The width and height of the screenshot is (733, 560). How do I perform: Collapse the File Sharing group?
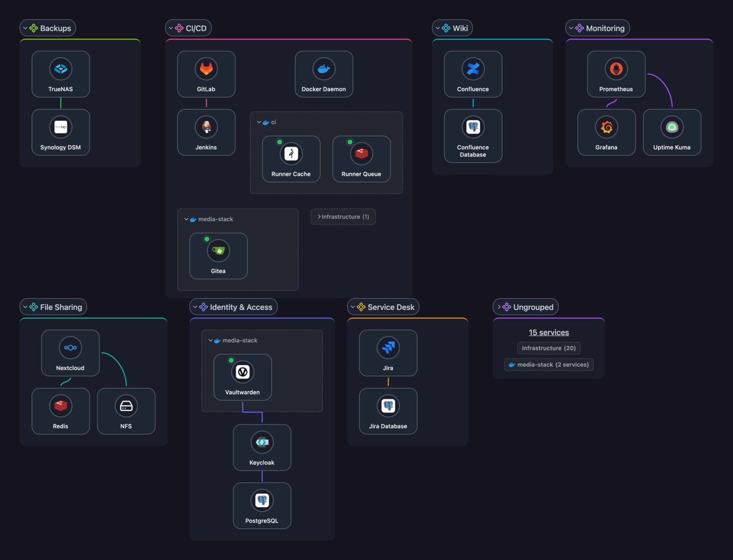(25, 307)
